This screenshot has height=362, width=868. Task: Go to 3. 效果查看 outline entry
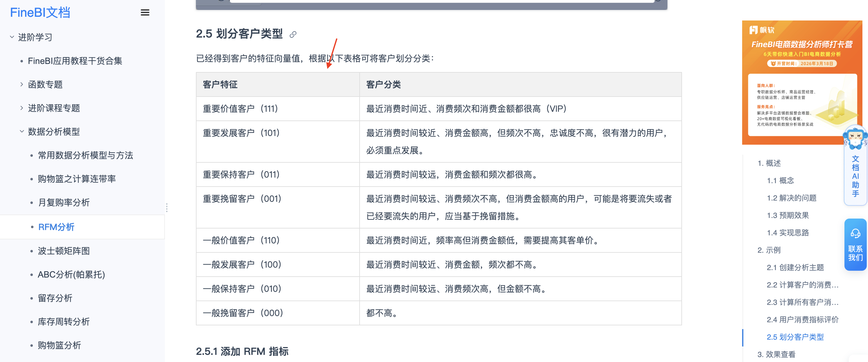pos(776,354)
